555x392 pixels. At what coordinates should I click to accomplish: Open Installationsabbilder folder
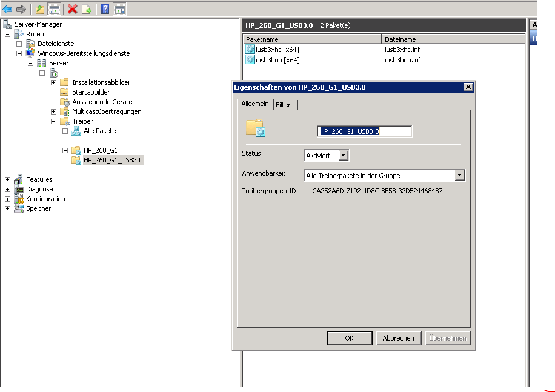101,82
